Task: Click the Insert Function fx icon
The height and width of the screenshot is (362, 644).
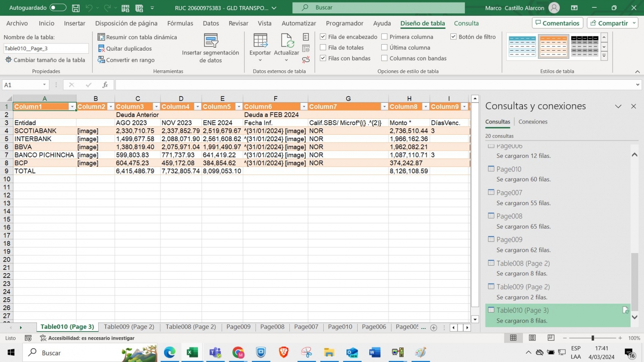Action: (x=105, y=85)
